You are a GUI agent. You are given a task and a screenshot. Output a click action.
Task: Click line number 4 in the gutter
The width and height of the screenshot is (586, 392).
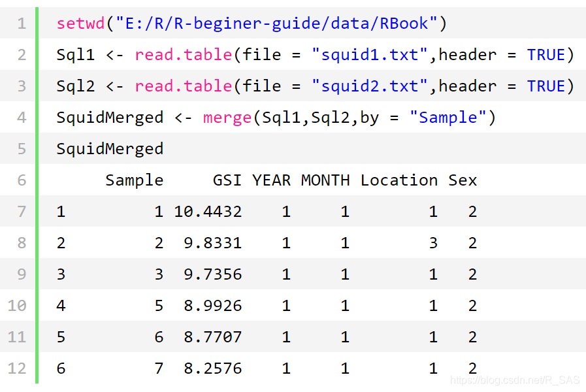point(22,118)
